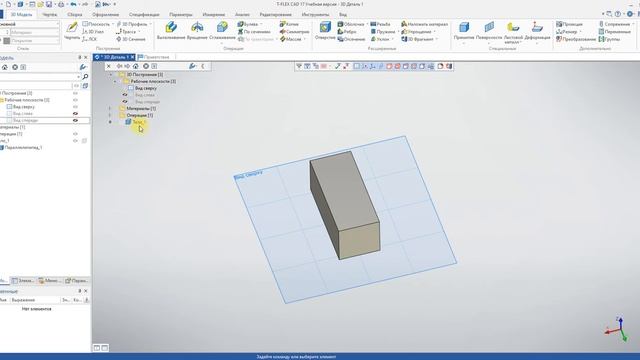Click Наложить материал apply material
The height and width of the screenshot is (360, 640).
[x=424, y=24]
